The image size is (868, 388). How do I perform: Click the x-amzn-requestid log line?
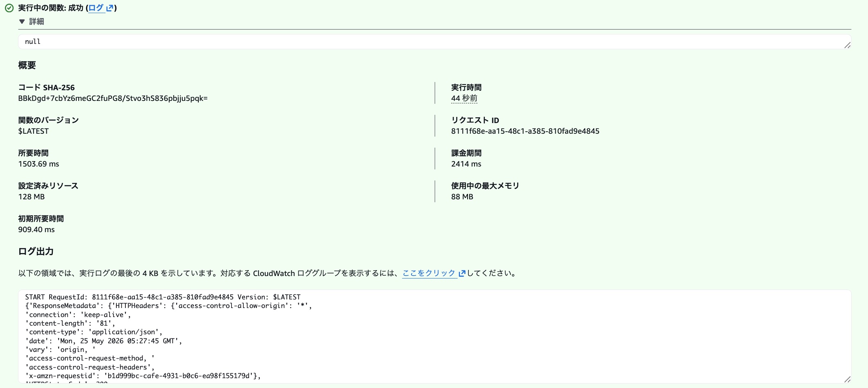coord(143,376)
